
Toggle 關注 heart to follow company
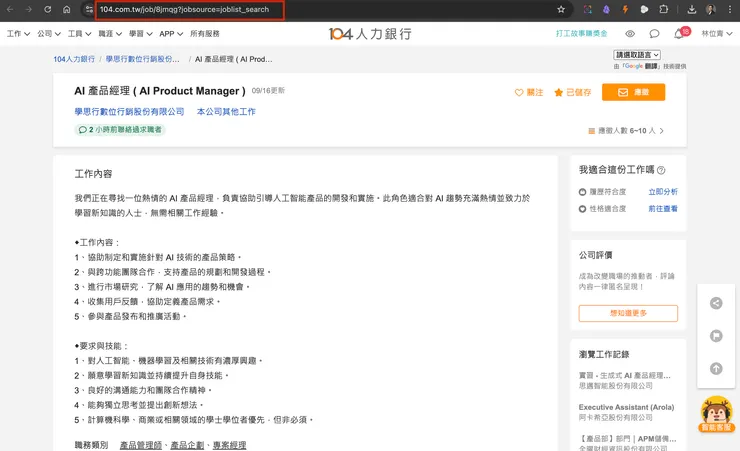point(529,92)
